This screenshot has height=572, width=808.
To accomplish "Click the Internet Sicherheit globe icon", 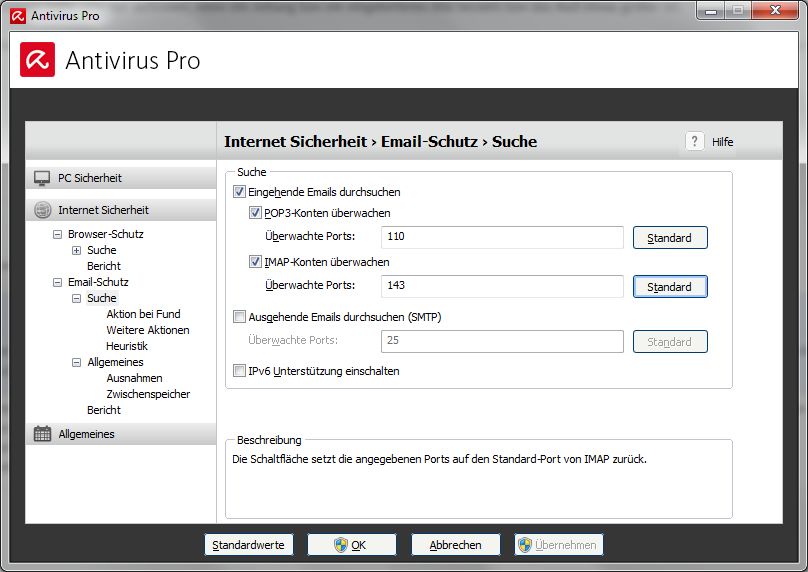I will (x=42, y=210).
